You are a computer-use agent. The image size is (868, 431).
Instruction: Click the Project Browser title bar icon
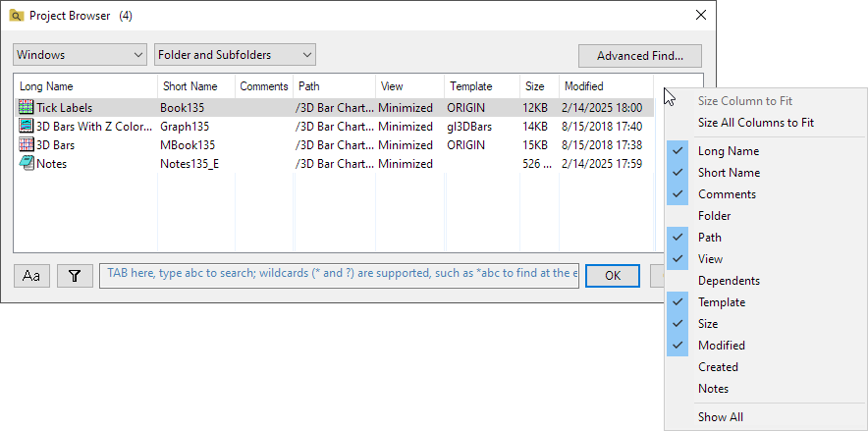tap(17, 16)
